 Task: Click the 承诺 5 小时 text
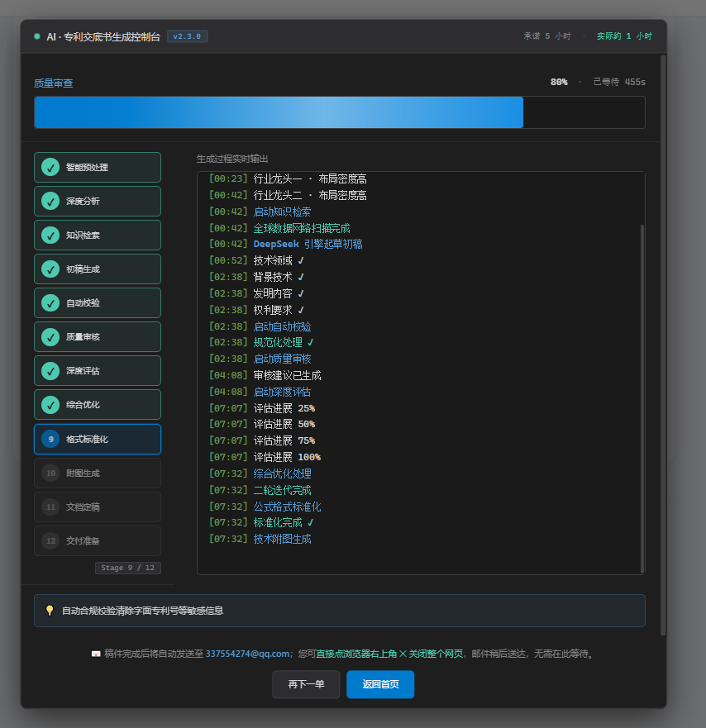(547, 36)
